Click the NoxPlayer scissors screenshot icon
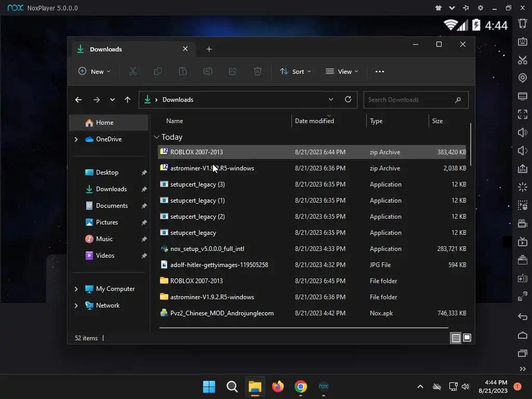The width and height of the screenshot is (532, 399). pos(523,60)
